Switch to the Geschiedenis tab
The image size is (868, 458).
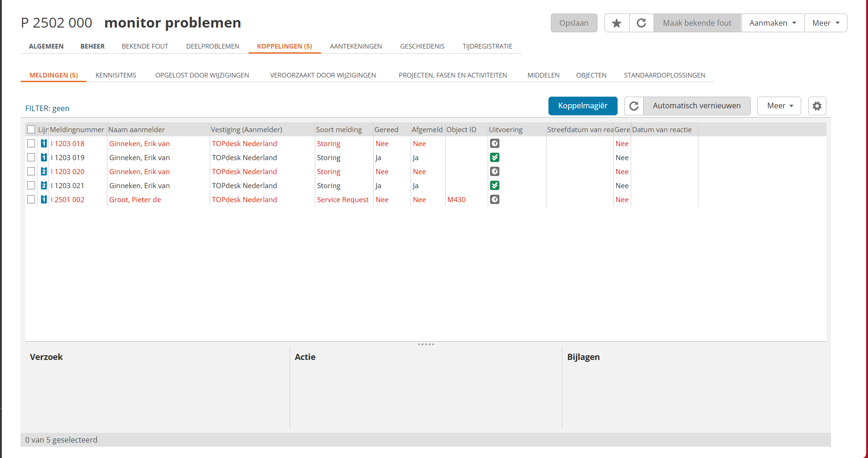click(422, 46)
